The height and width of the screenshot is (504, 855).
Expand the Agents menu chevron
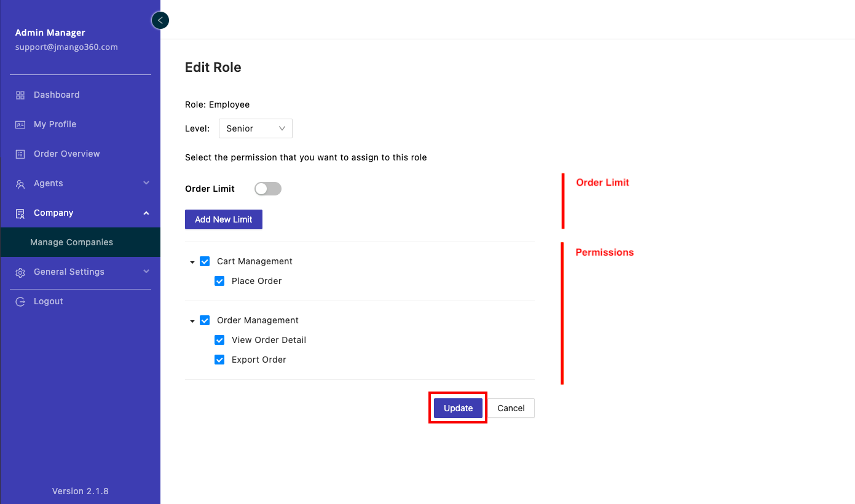click(x=146, y=183)
